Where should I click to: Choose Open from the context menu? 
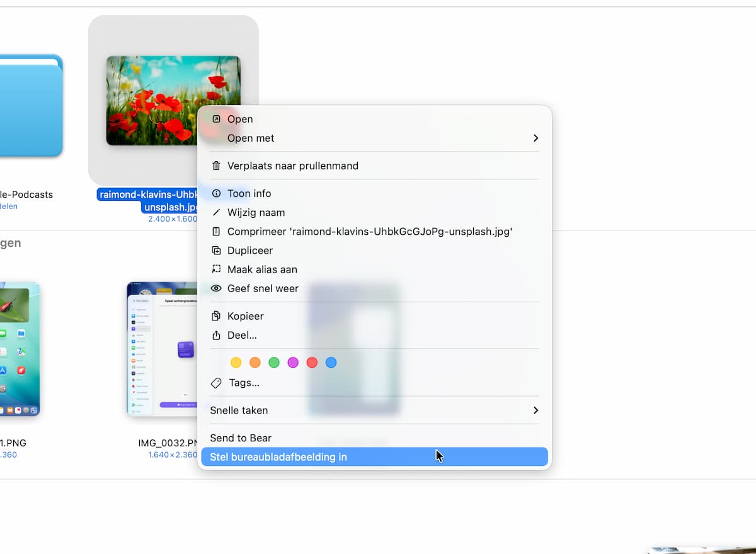tap(375, 119)
